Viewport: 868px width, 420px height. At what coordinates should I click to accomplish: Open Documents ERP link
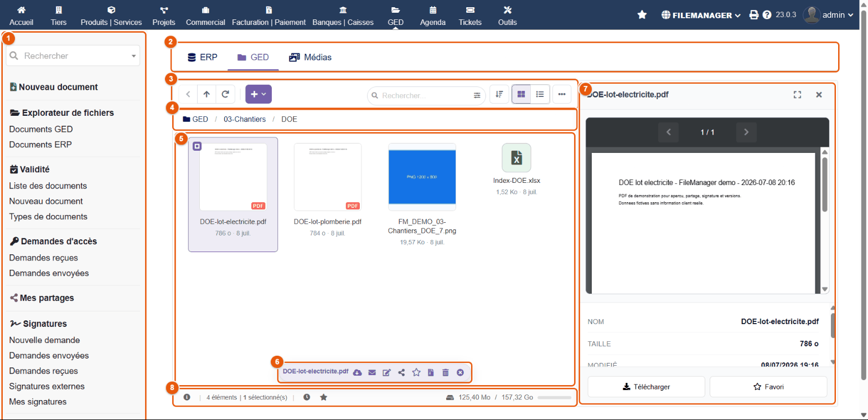(40, 145)
